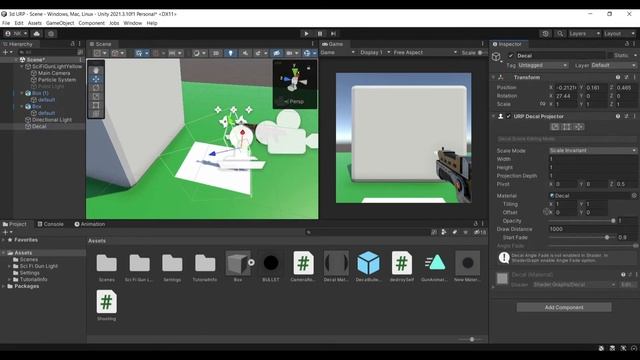Image resolution: width=640 pixels, height=360 pixels.
Task: Toggle scene lighting bulb icon
Action: tap(231, 53)
